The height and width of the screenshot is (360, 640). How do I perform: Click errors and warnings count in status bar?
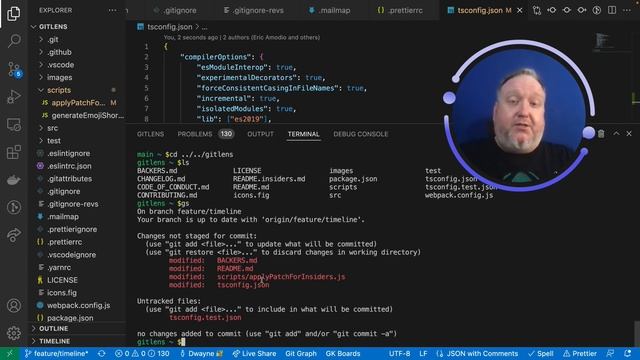142,353
